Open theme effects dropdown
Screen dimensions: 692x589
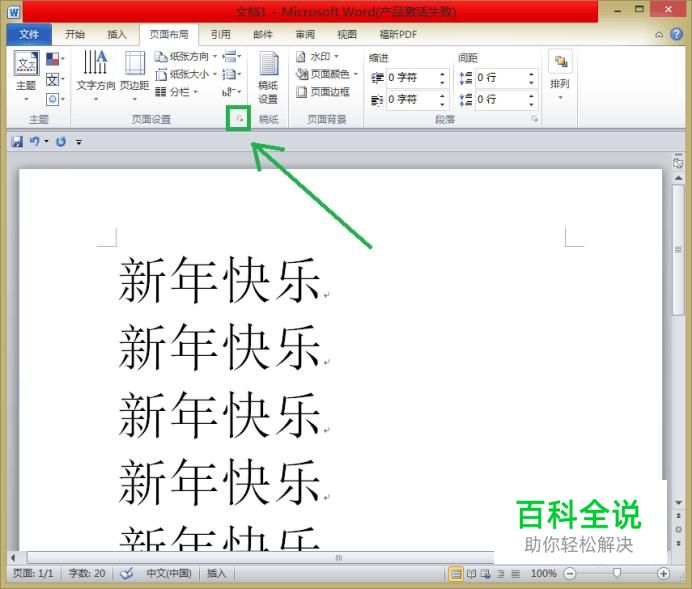(x=55, y=99)
